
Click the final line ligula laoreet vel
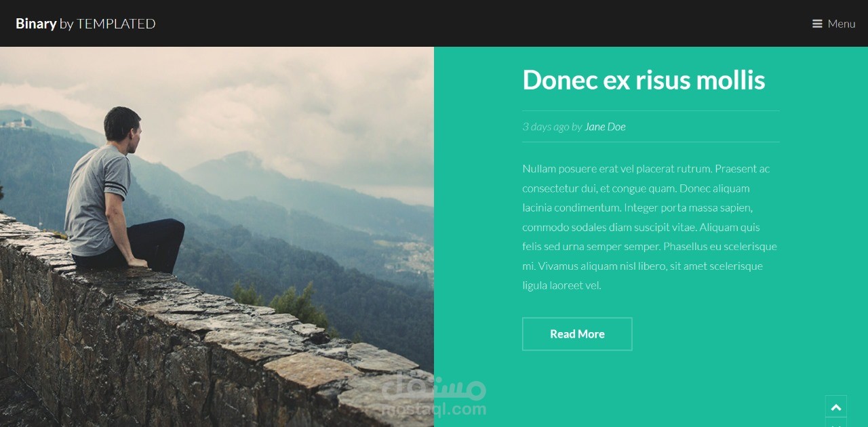point(561,285)
